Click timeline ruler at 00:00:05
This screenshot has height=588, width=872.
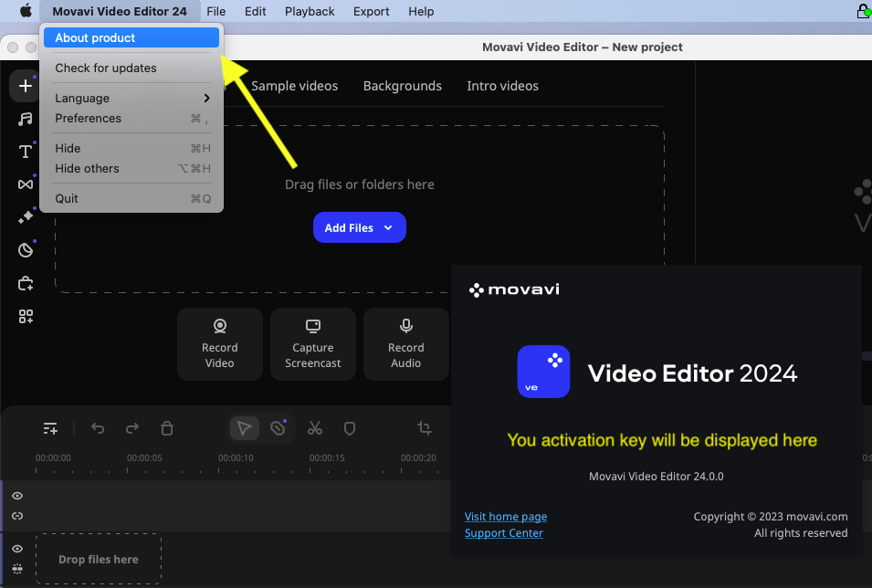tap(144, 457)
